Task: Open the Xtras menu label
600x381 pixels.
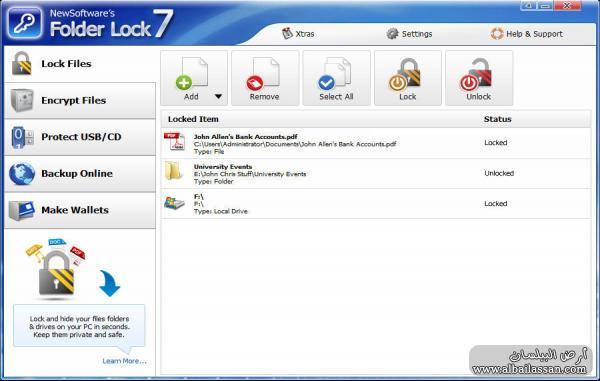Action: pyautogui.click(x=305, y=34)
